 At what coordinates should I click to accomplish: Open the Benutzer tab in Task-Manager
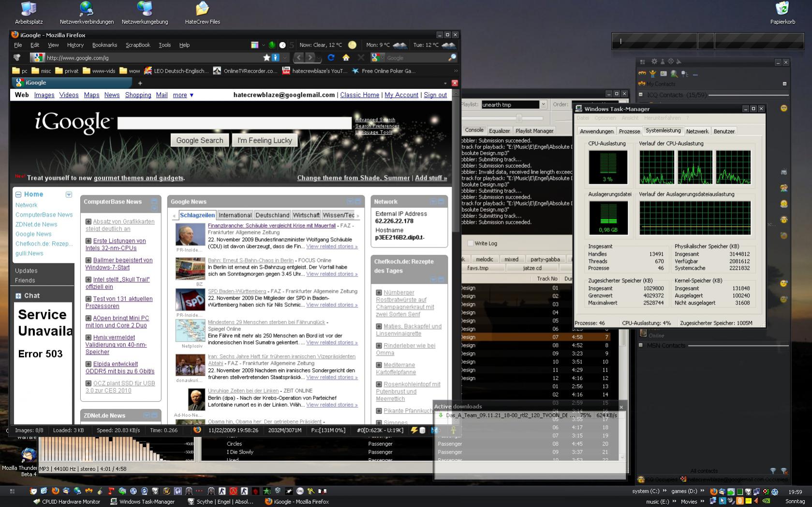724,131
